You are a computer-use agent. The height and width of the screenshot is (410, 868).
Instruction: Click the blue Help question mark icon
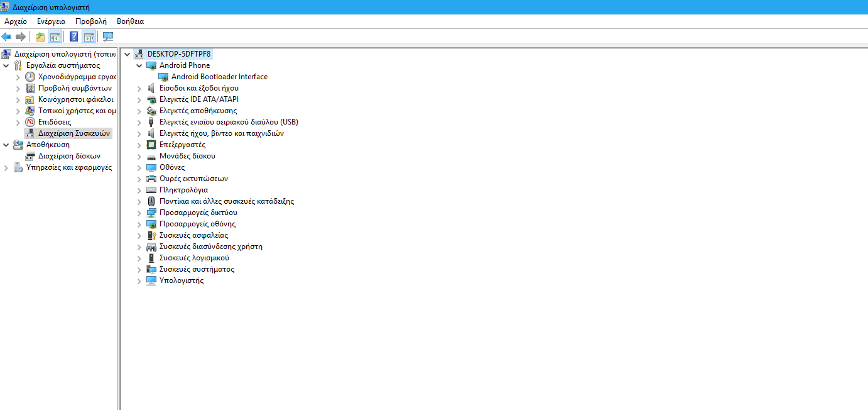(x=73, y=36)
